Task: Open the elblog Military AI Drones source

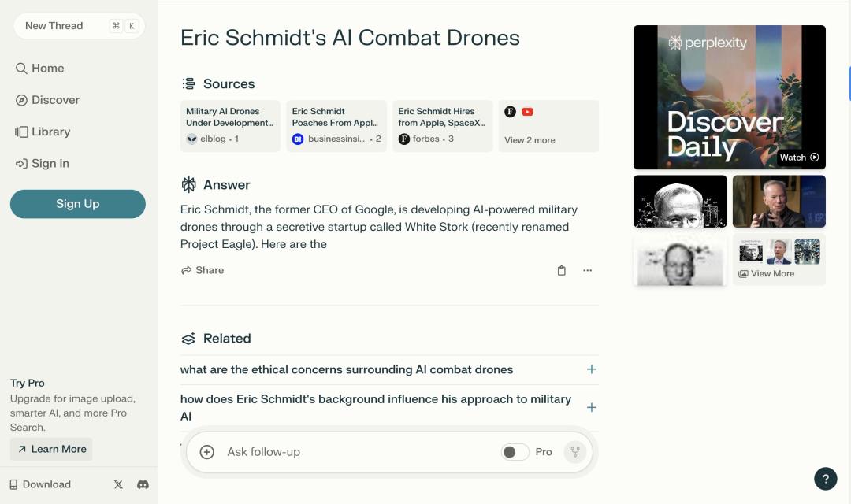Action: click(x=230, y=126)
